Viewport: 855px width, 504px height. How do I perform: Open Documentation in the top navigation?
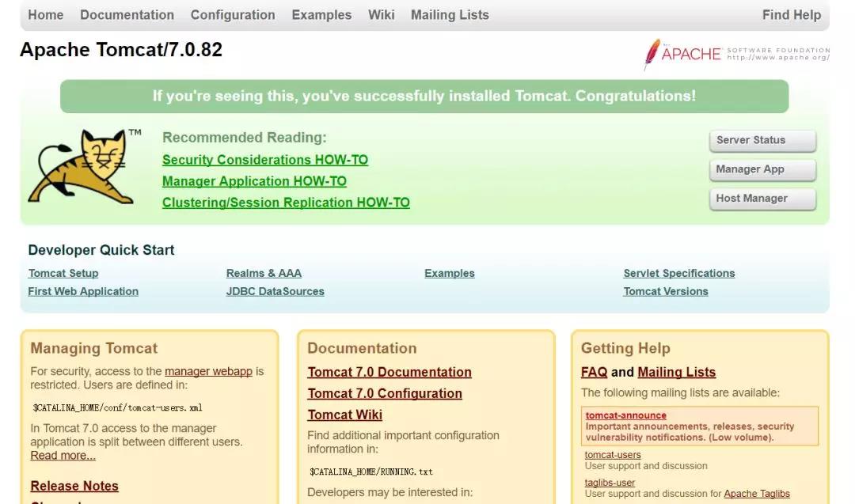pos(127,15)
